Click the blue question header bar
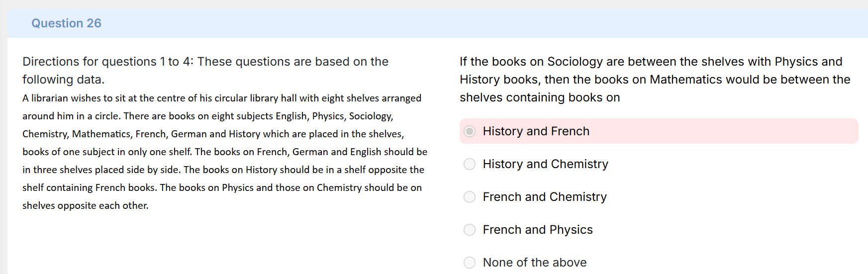868x274 pixels. pos(438,23)
